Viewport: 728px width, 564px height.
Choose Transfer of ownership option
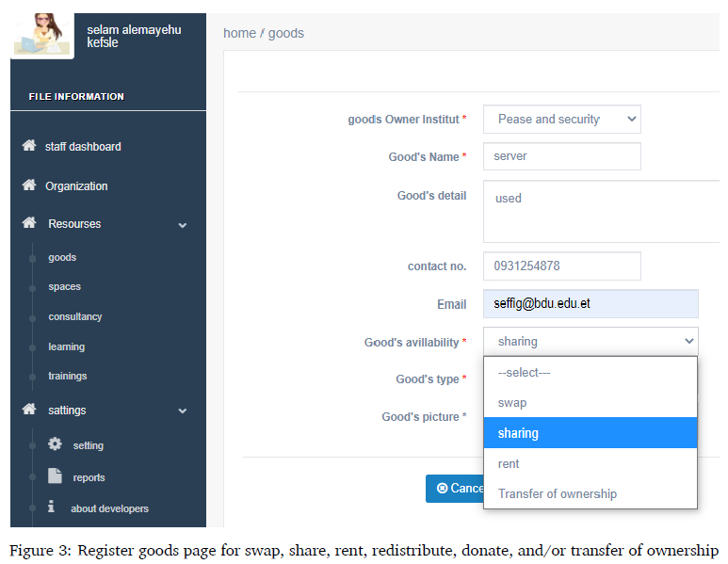558,494
